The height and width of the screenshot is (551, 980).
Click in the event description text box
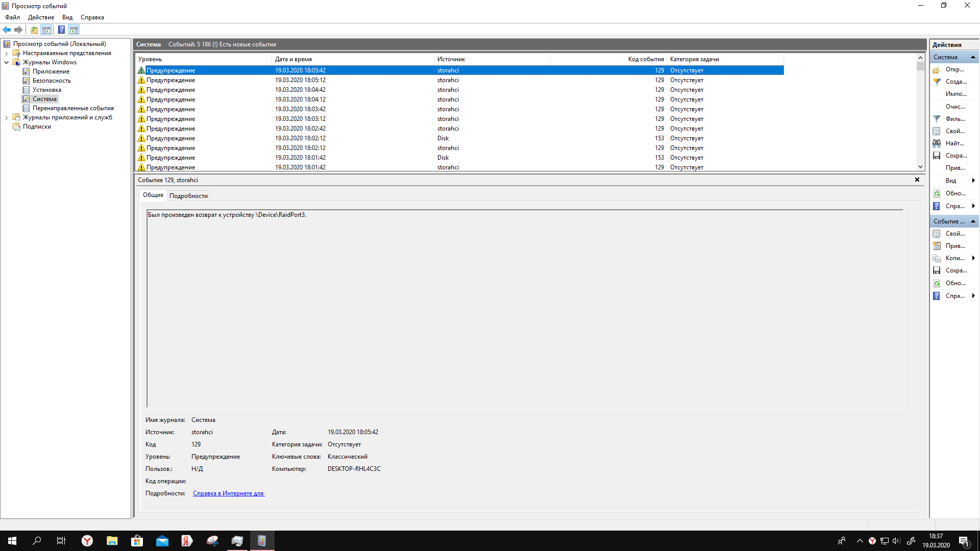[x=525, y=309]
